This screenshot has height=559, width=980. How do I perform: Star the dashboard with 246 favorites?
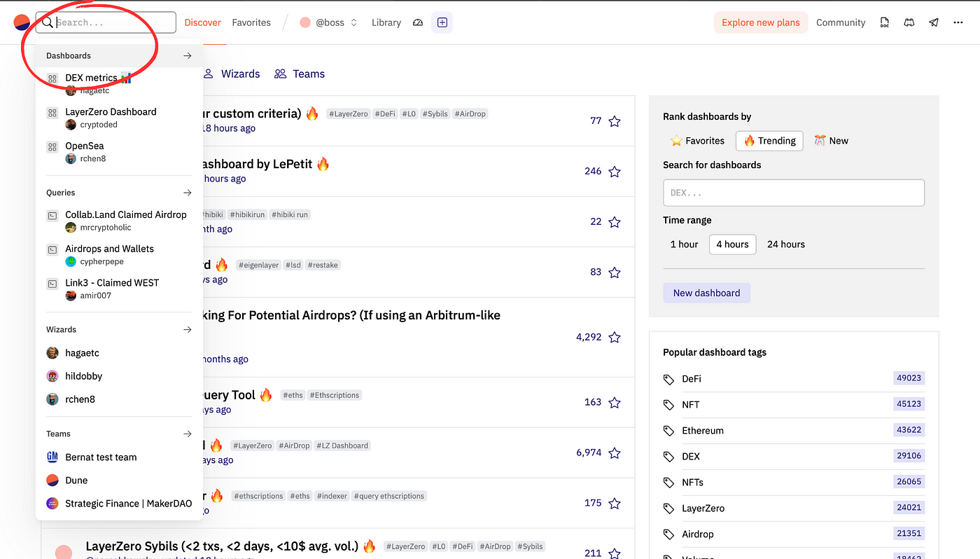click(615, 172)
